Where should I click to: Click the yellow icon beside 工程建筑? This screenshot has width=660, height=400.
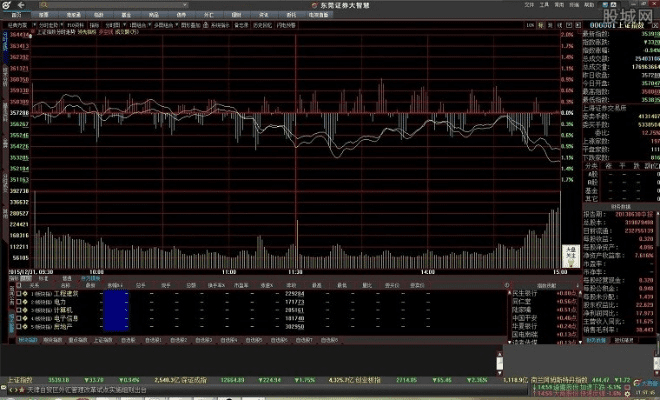[24, 291]
